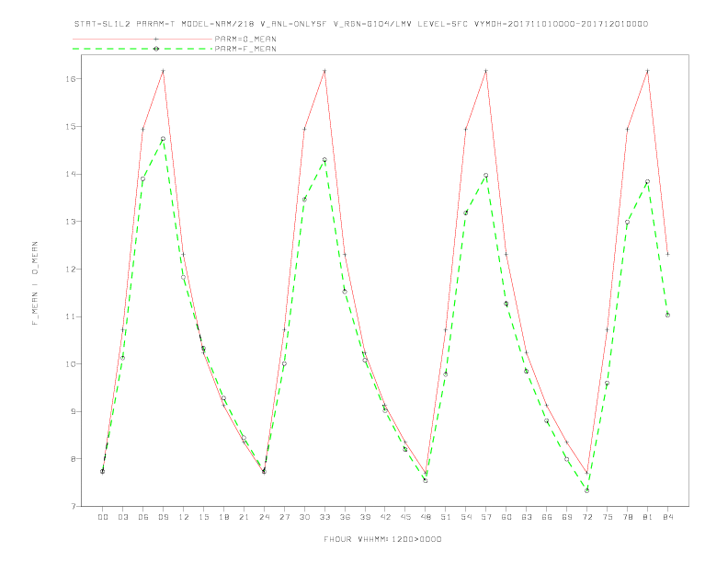Select the PARM=F_MEAN legend label
The width and height of the screenshot is (728, 563).
tap(245, 49)
